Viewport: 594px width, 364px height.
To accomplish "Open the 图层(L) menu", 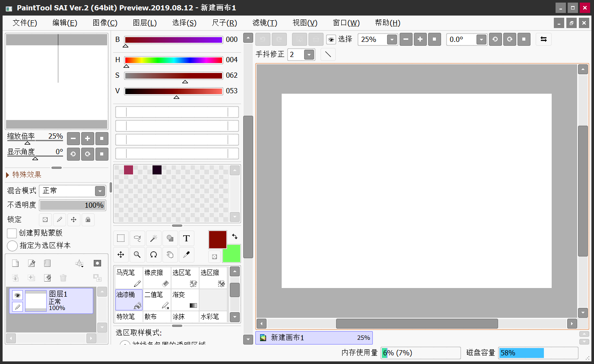I will click(145, 23).
